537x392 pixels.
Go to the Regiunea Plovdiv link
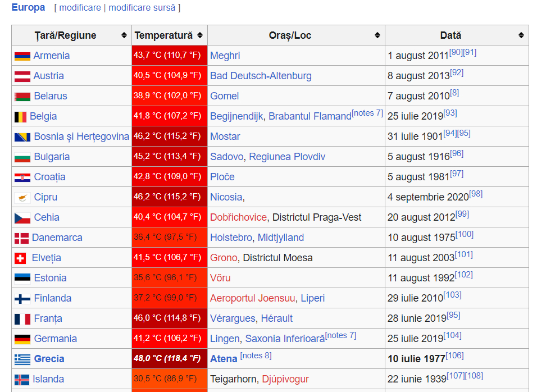[x=287, y=157]
